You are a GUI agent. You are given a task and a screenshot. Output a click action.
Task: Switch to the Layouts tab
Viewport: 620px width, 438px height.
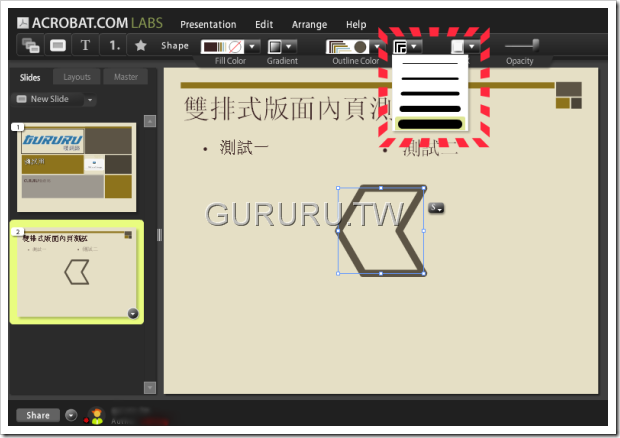click(77, 77)
